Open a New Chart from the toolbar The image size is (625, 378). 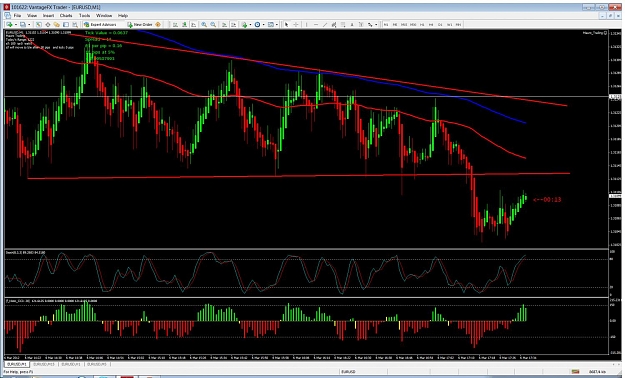tap(9, 24)
